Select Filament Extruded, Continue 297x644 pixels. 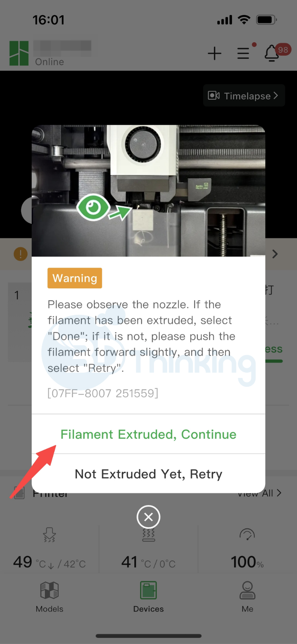pyautogui.click(x=148, y=434)
